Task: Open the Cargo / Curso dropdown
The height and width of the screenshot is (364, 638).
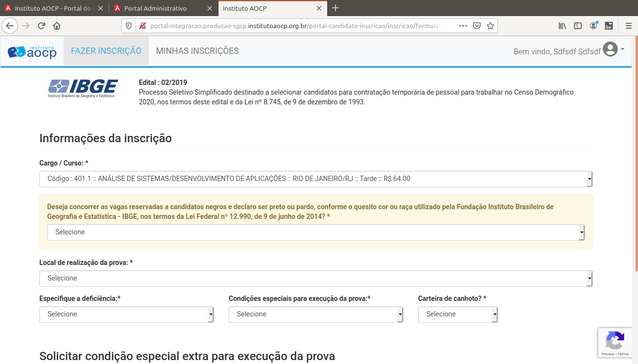Action: pos(316,179)
